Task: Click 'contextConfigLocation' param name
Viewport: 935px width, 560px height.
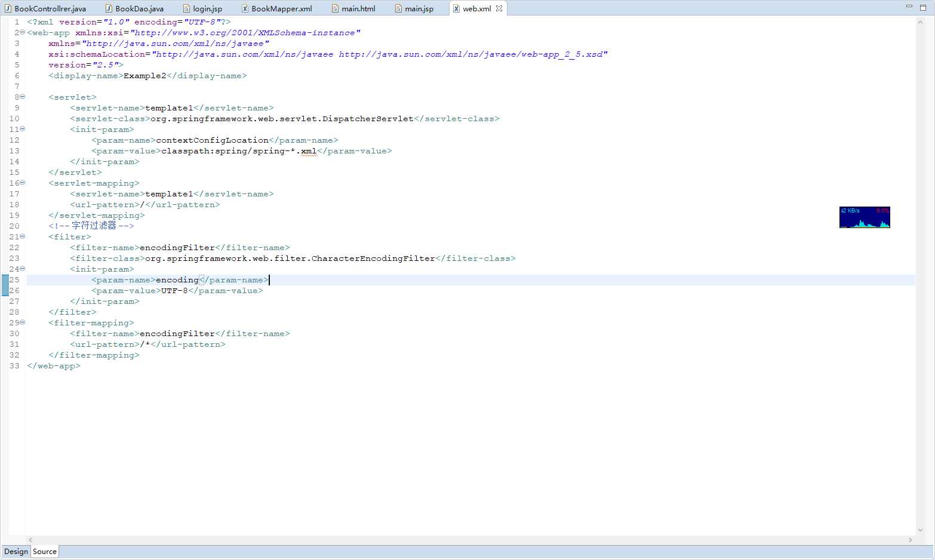Action: point(213,140)
